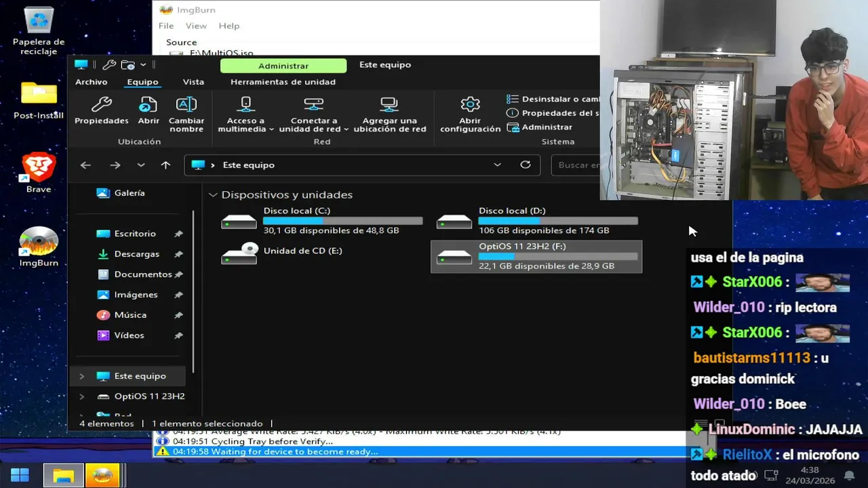Click Administrar in Sistema group

pos(540,127)
